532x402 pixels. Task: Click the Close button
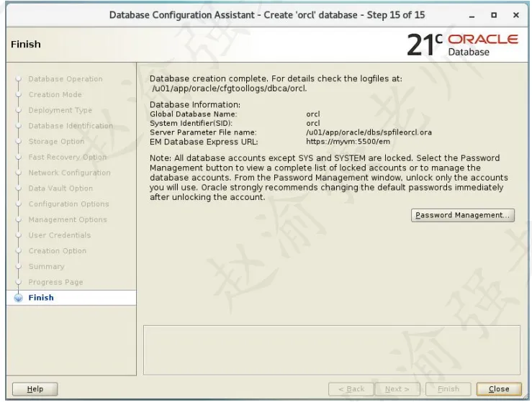pyautogui.click(x=499, y=389)
